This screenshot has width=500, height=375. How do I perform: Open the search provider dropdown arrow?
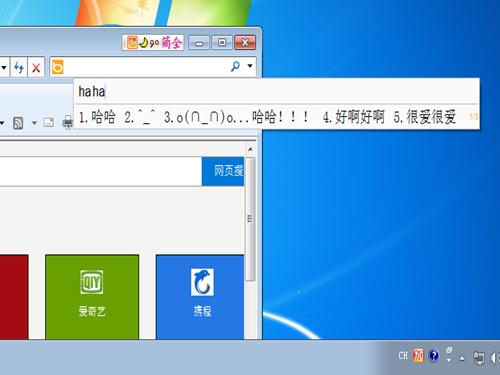[x=250, y=66]
